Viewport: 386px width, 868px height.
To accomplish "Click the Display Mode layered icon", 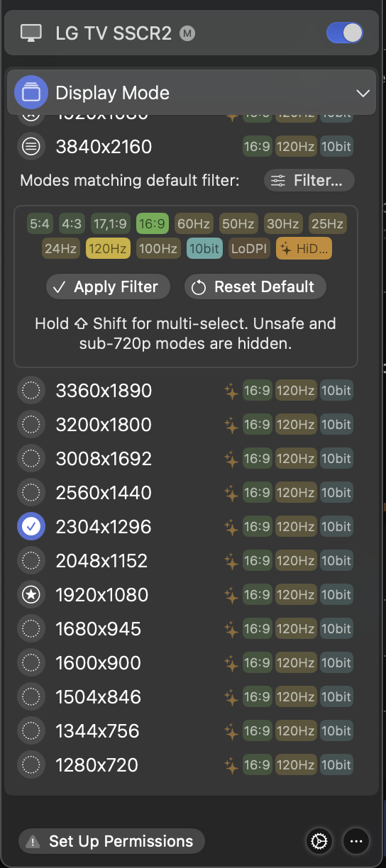I will (31, 93).
